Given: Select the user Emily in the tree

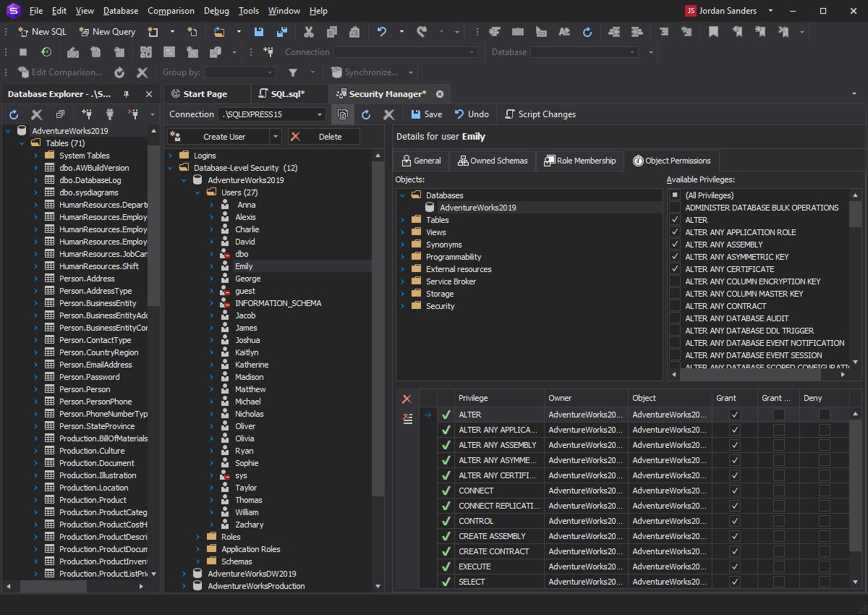Looking at the screenshot, I should (244, 266).
